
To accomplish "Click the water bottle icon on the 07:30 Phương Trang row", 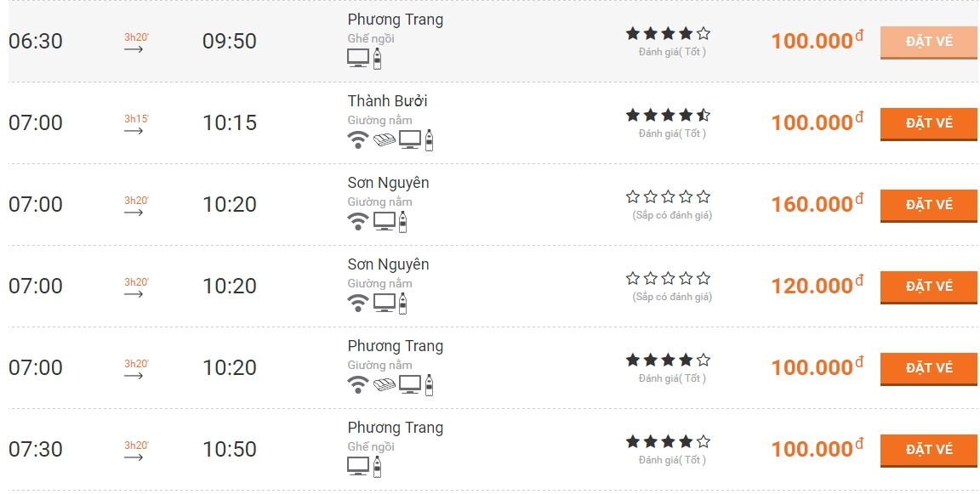I will (377, 467).
